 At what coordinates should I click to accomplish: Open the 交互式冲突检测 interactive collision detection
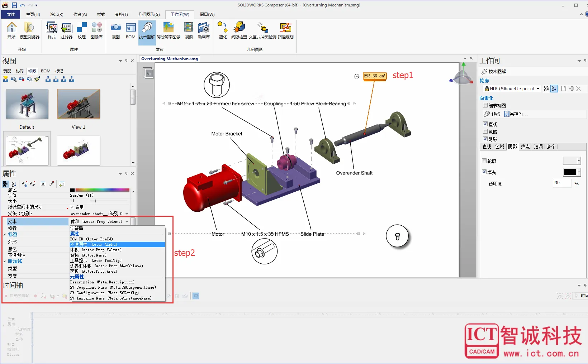262,31
